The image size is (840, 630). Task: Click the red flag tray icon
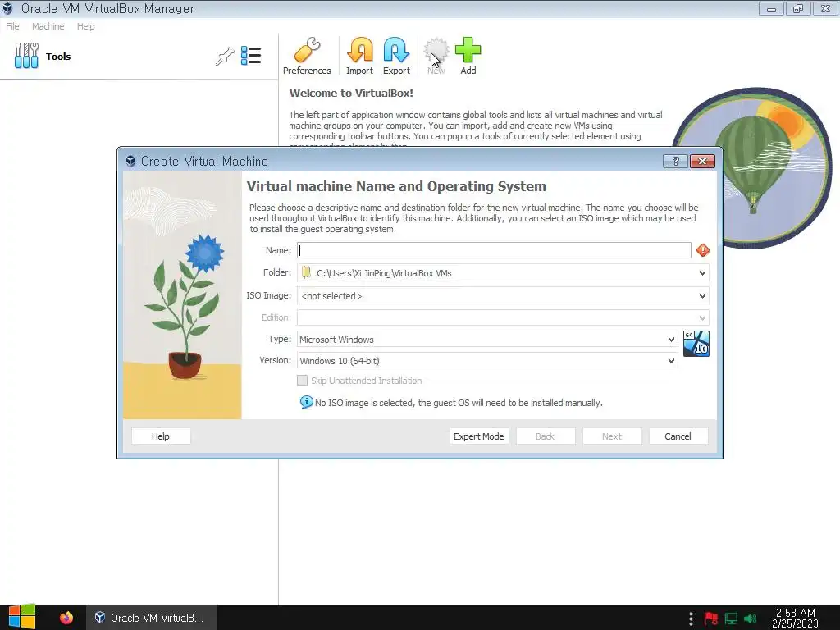tap(711, 619)
